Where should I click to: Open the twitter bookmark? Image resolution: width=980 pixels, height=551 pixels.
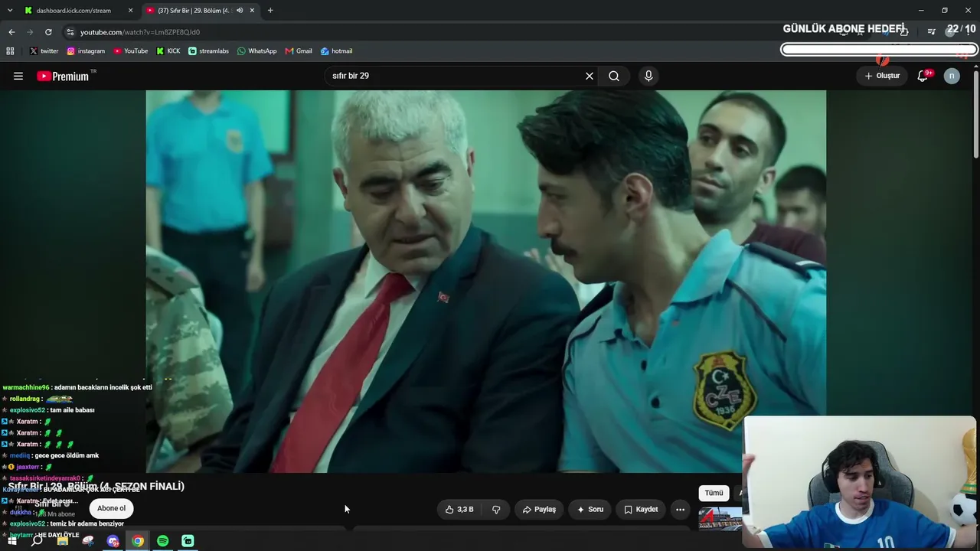44,51
